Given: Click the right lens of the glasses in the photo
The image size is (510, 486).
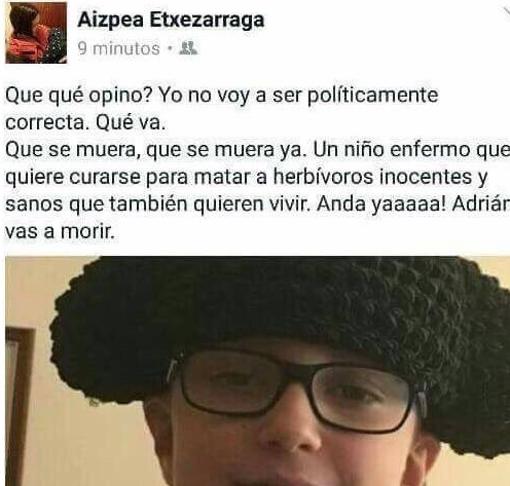Looking at the screenshot, I should 363,397.
